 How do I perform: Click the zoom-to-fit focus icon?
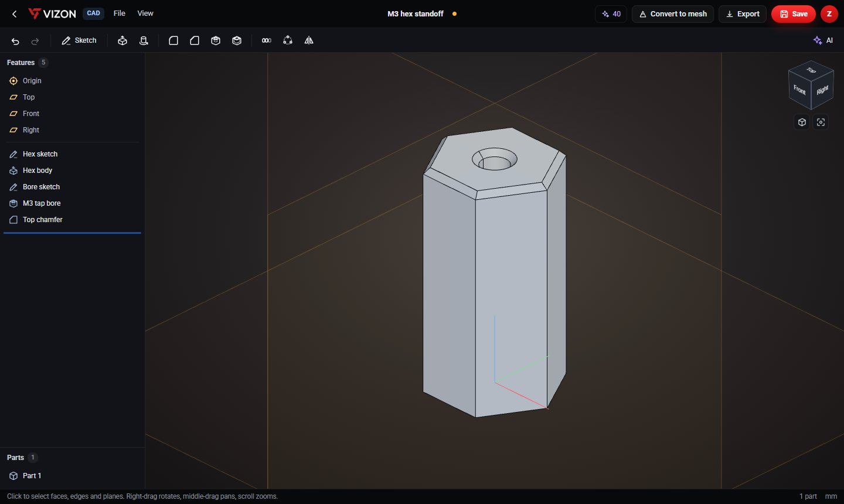[x=821, y=122]
